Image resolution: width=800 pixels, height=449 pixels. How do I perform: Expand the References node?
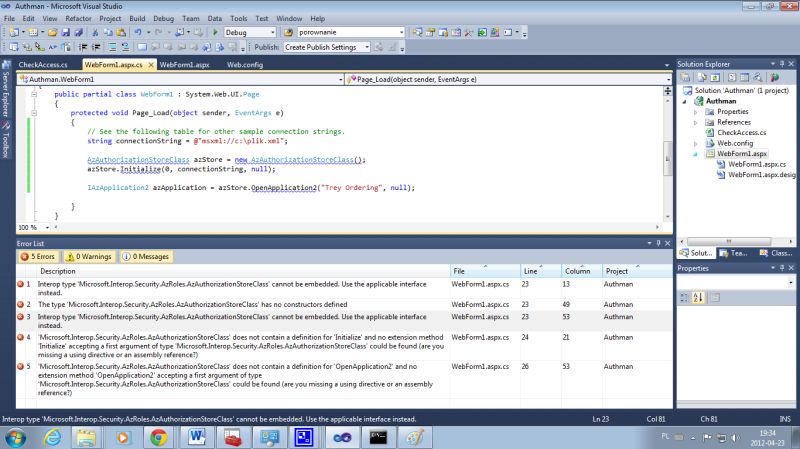(x=695, y=122)
